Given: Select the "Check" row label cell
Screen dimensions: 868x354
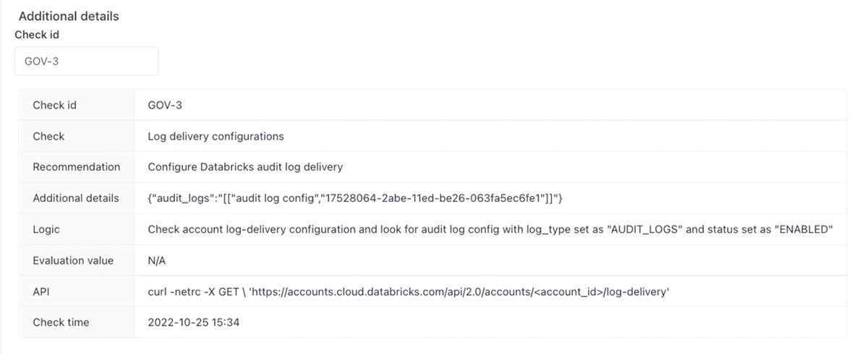Looking at the screenshot, I should click(48, 136).
